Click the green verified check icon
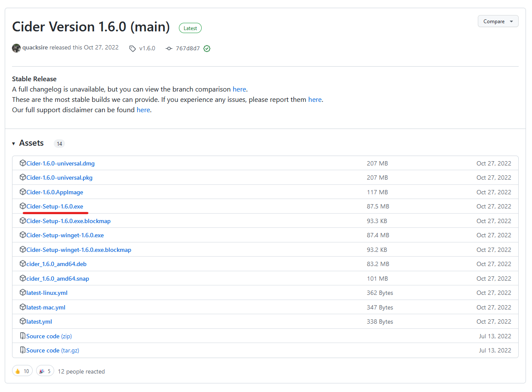Screen dimensions: 532x392 [207, 49]
